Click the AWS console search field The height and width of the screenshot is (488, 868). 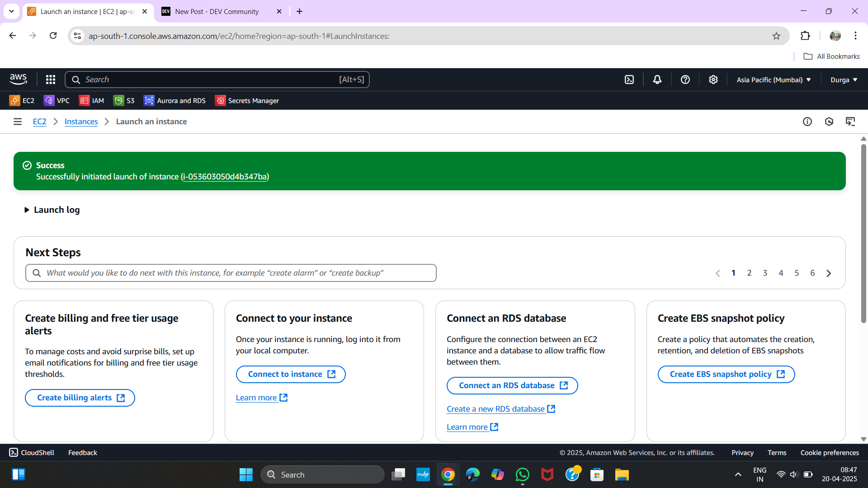click(217, 80)
